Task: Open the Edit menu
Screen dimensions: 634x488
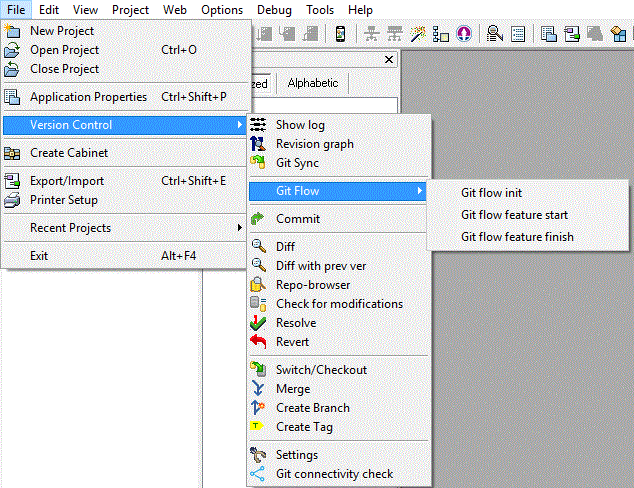Action: (49, 9)
